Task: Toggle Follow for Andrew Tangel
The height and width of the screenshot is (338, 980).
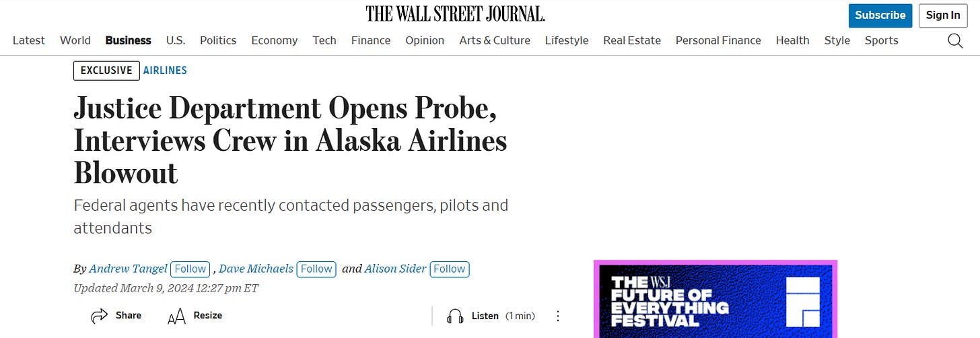Action: pyautogui.click(x=190, y=269)
